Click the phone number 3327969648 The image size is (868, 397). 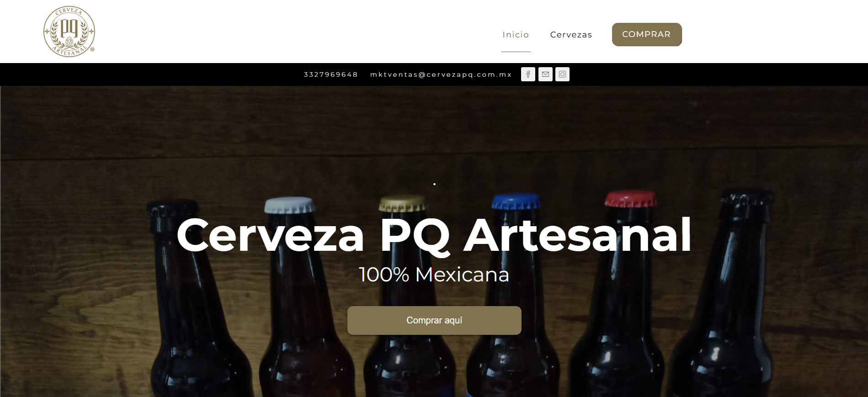(330, 74)
